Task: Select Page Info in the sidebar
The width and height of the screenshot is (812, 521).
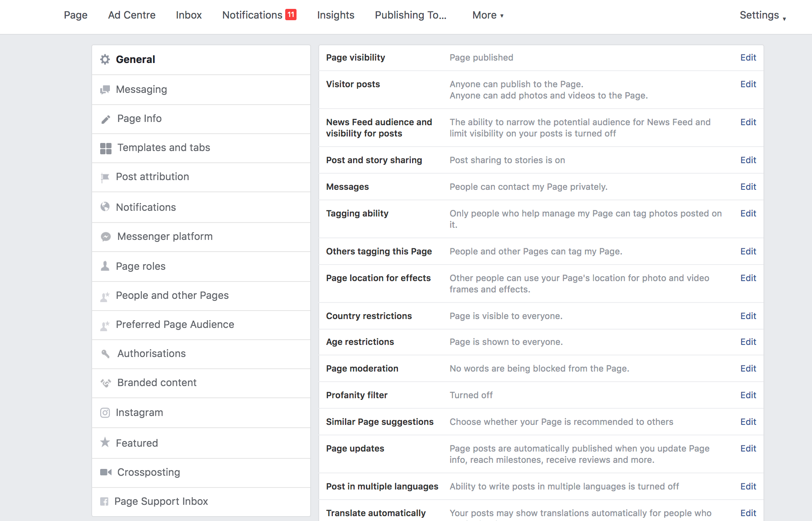Action: 201,119
